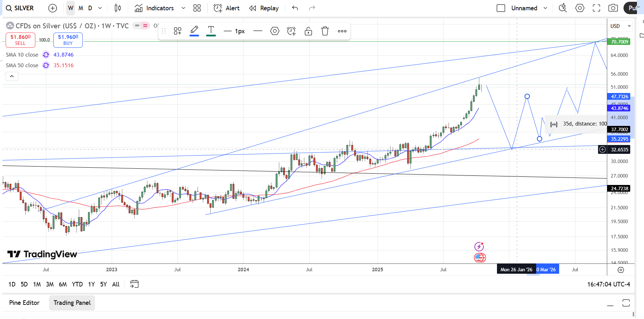Enter fullscreen mode
This screenshot has height=319, width=644.
point(596,8)
